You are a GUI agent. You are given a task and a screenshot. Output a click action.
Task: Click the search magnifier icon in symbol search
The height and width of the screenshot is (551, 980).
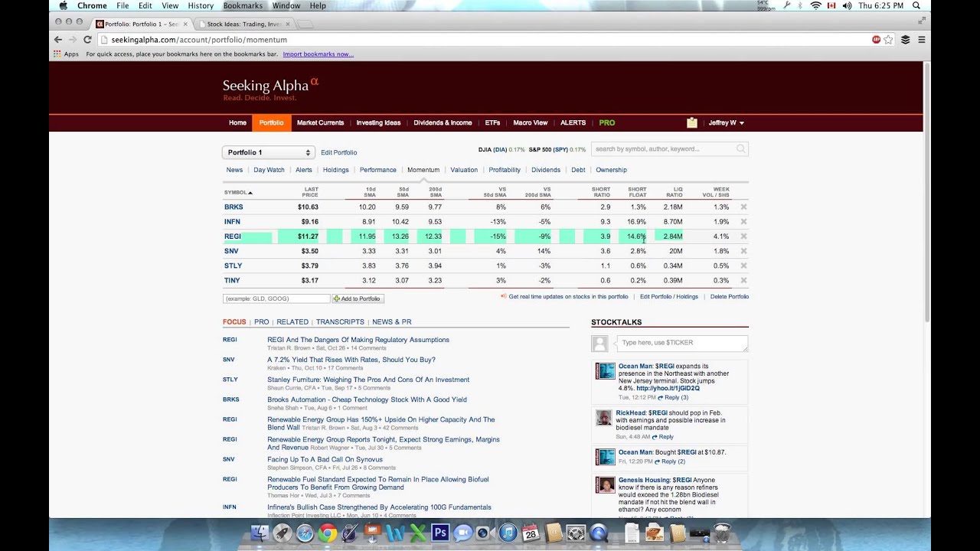coord(740,149)
